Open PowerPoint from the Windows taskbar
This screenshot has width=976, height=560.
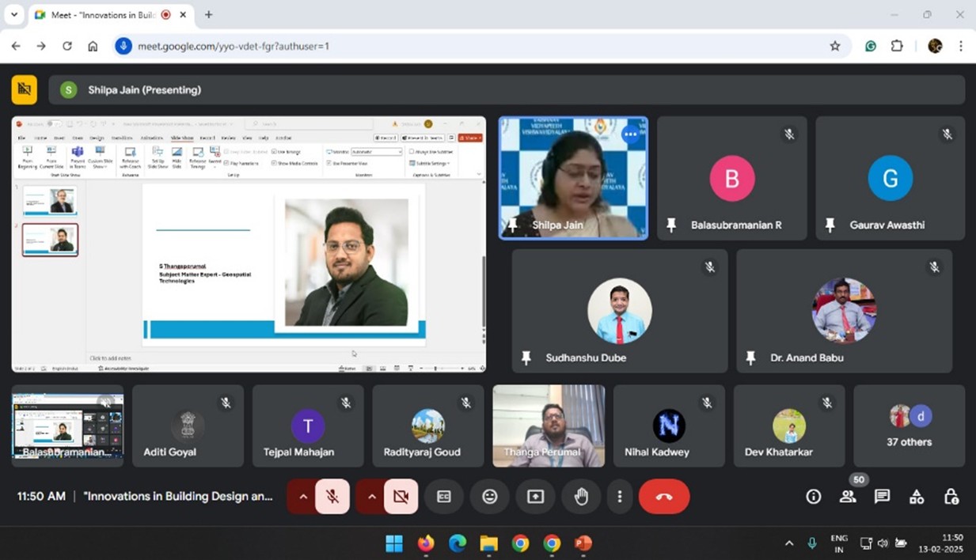tap(583, 543)
